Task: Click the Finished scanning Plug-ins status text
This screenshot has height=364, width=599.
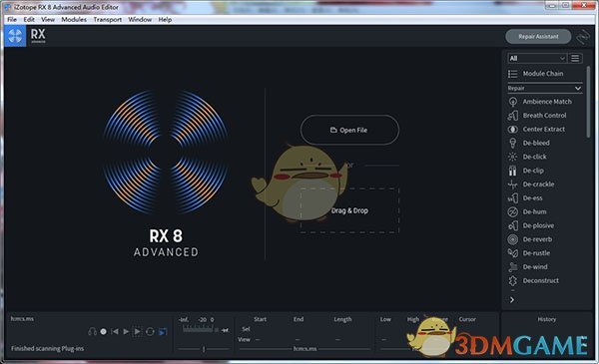Action: point(47,348)
